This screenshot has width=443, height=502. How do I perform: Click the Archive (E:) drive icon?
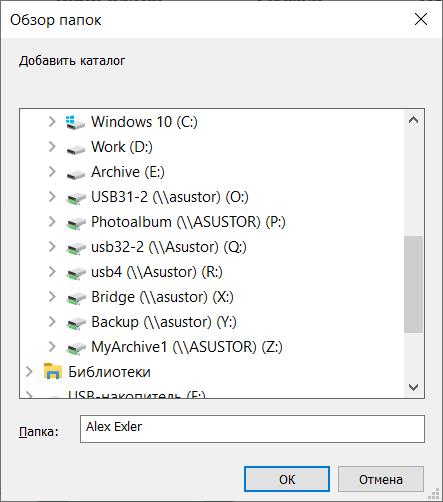click(x=75, y=174)
